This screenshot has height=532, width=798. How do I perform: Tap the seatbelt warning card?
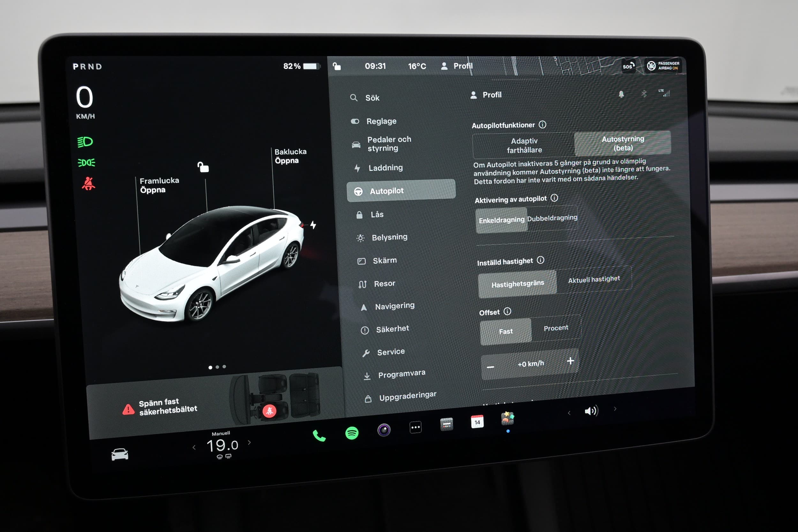pyautogui.click(x=215, y=404)
